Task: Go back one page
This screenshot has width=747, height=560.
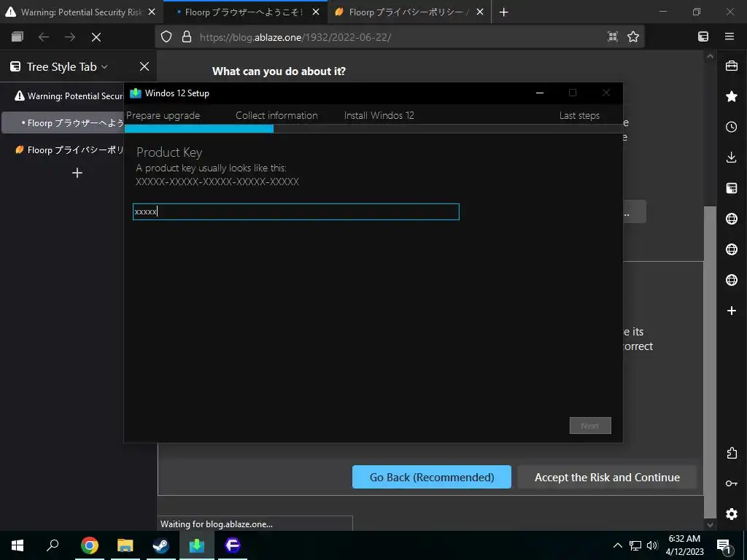Action: 44,36
